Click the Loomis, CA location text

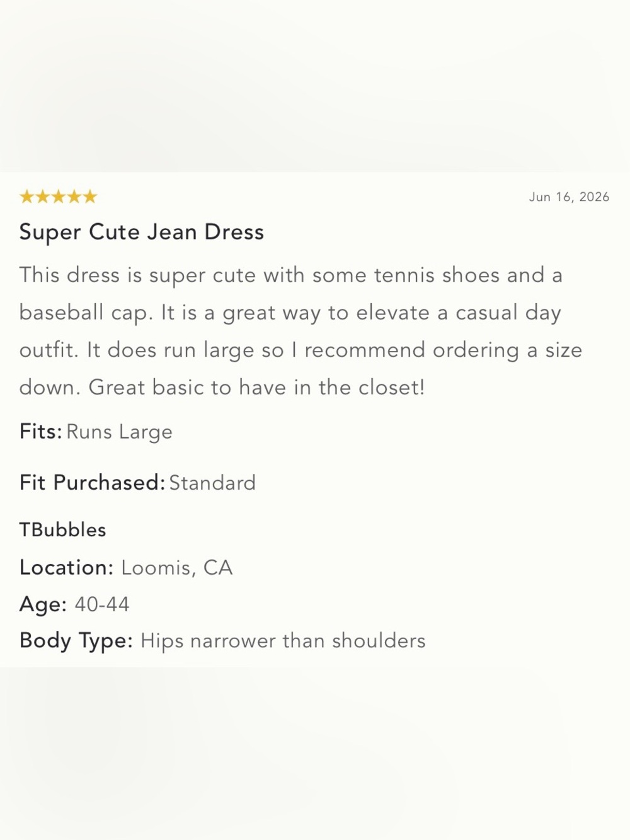[177, 568]
